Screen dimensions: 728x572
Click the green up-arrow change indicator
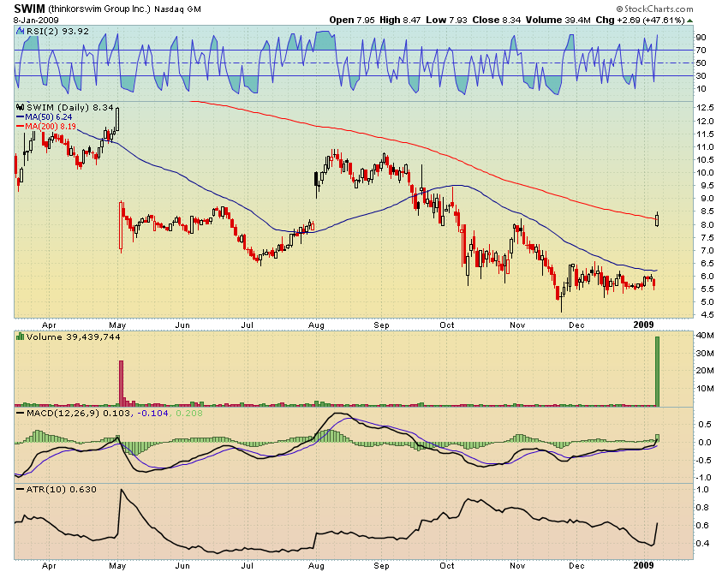tap(690, 21)
